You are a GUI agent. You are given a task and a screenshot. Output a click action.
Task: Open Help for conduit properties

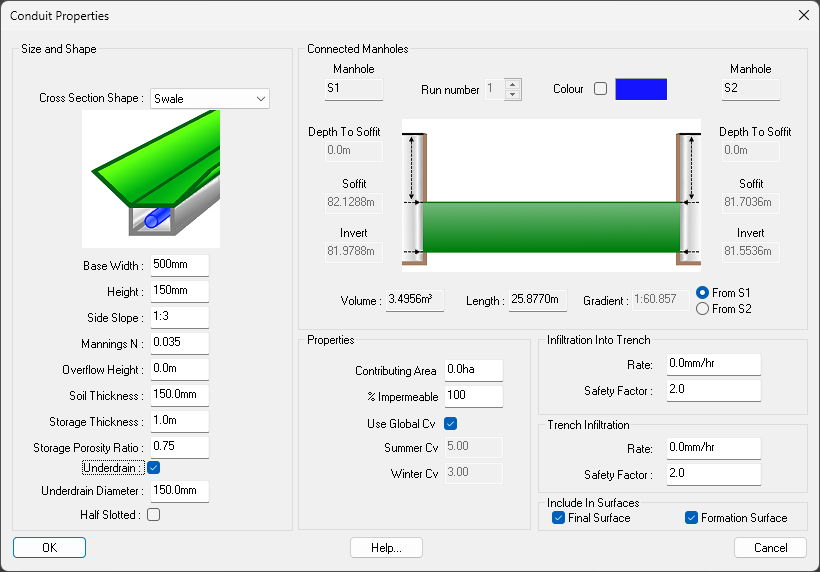pyautogui.click(x=386, y=547)
